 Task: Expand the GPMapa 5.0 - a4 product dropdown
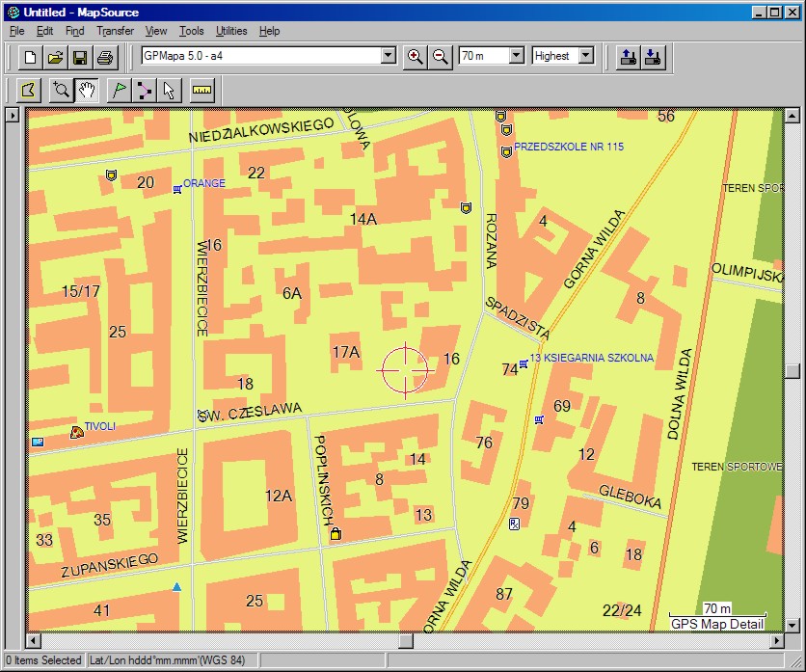pyautogui.click(x=388, y=56)
